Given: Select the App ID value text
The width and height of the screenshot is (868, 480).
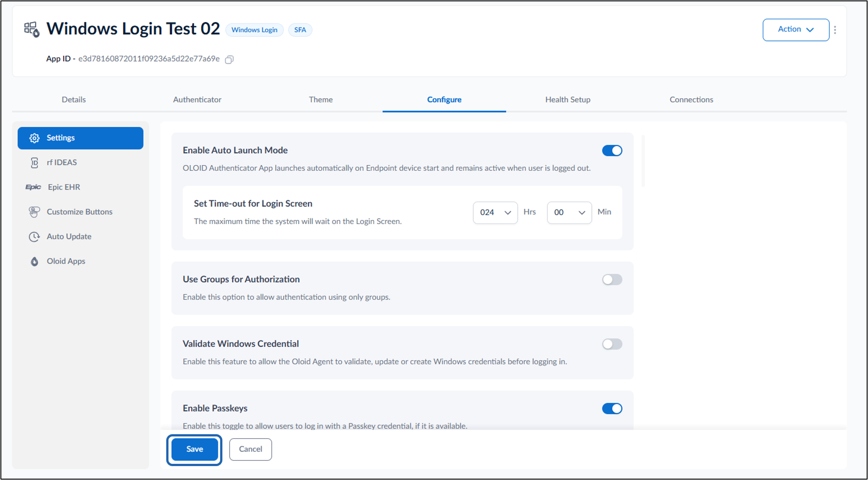Looking at the screenshot, I should pyautogui.click(x=149, y=59).
